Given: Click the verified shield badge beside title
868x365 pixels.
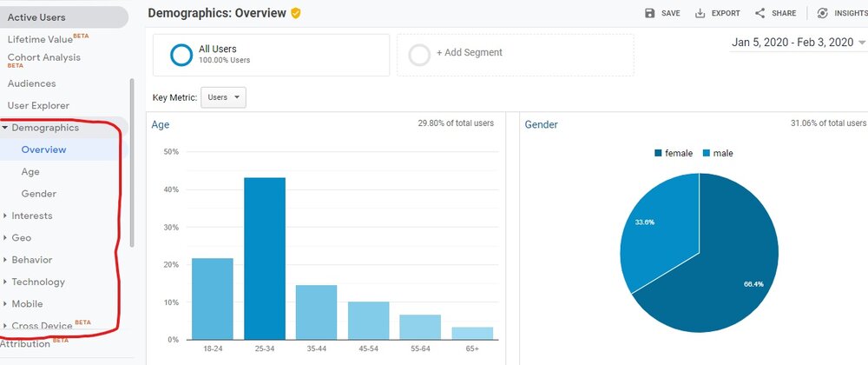Looking at the screenshot, I should [296, 13].
